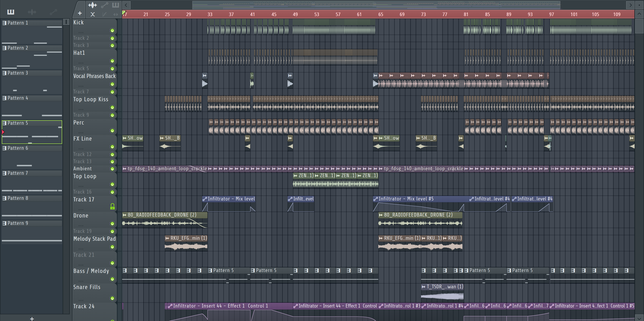Click the horizontal zoom scrollbar above the timeline
Image resolution: width=644 pixels, height=321 pixels.
[x=376, y=5]
